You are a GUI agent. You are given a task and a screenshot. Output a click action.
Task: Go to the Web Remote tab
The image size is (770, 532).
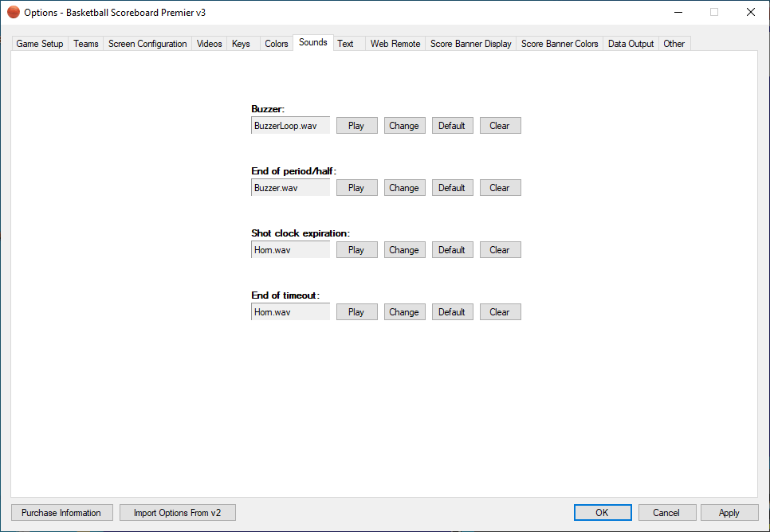tap(395, 44)
